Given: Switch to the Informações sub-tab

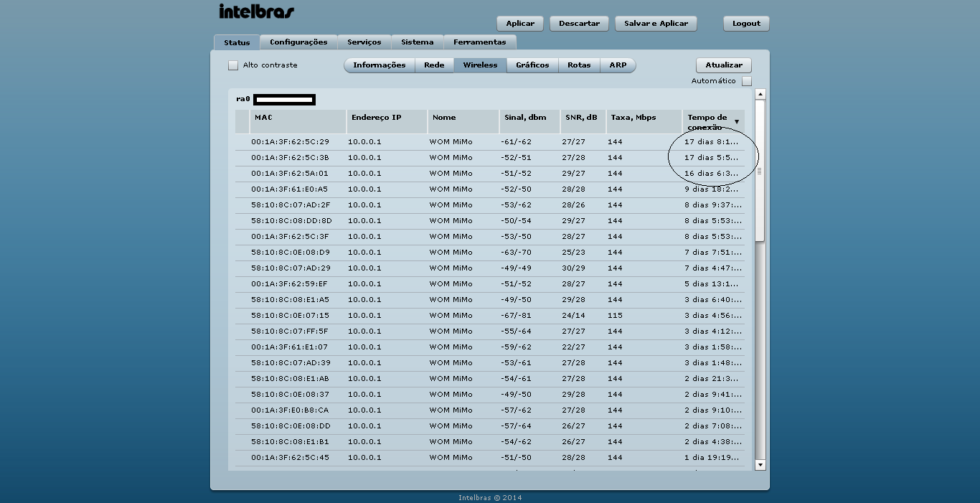Looking at the screenshot, I should tap(380, 65).
